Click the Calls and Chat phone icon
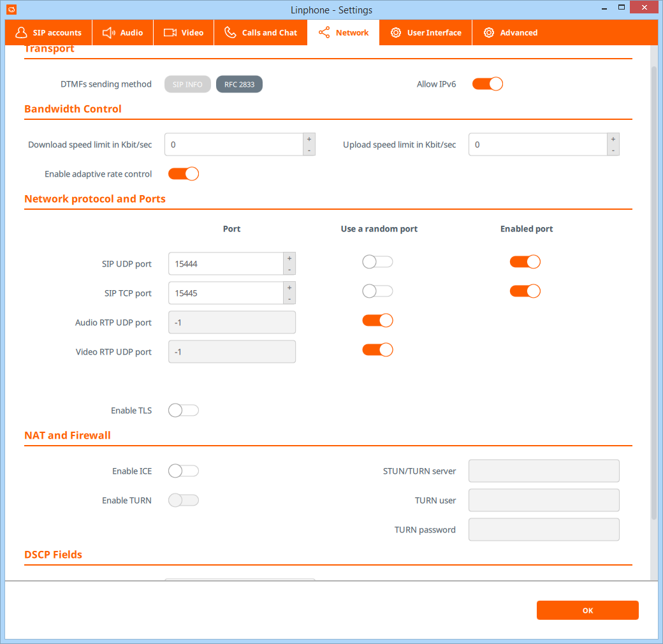 coord(230,33)
